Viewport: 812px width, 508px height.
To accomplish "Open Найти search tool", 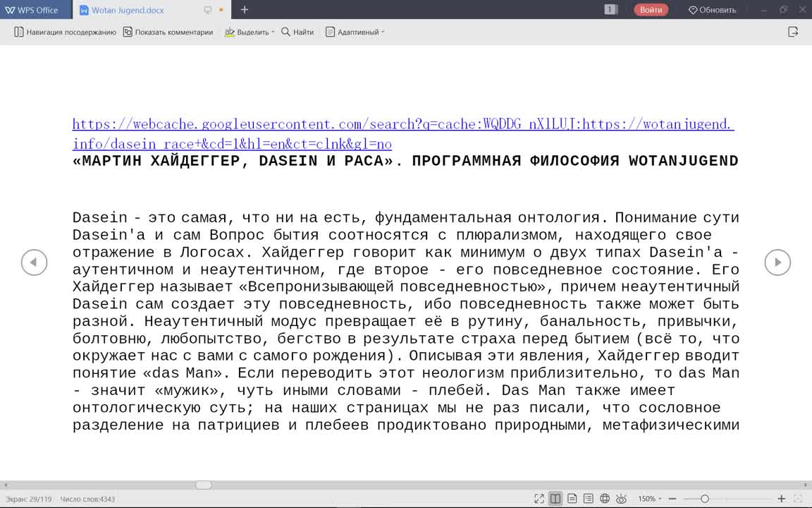I will pos(297,32).
